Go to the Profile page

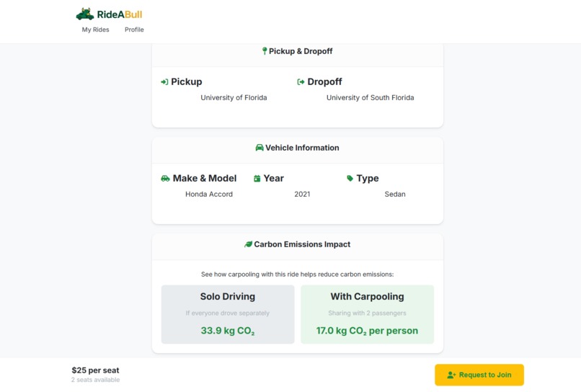click(x=134, y=30)
